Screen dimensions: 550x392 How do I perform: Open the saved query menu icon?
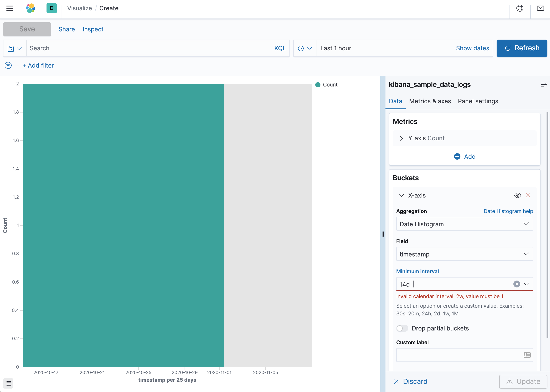14,48
